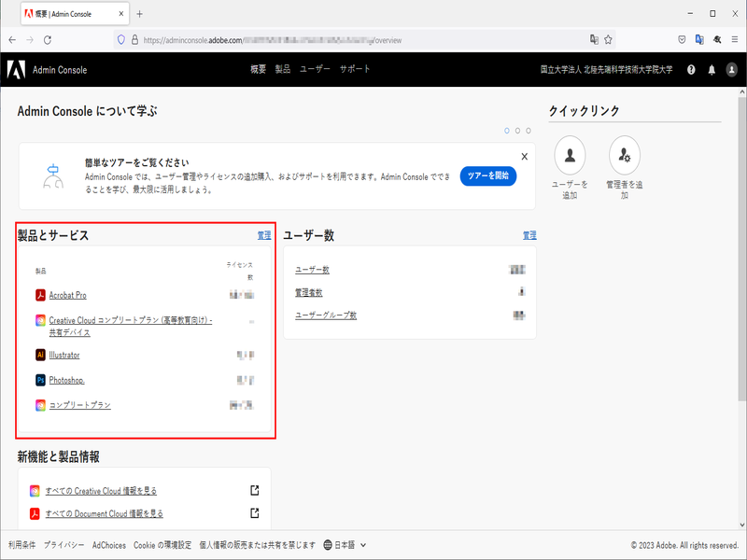Select the second carousel dot indicator
This screenshot has width=747, height=560.
coord(517,131)
